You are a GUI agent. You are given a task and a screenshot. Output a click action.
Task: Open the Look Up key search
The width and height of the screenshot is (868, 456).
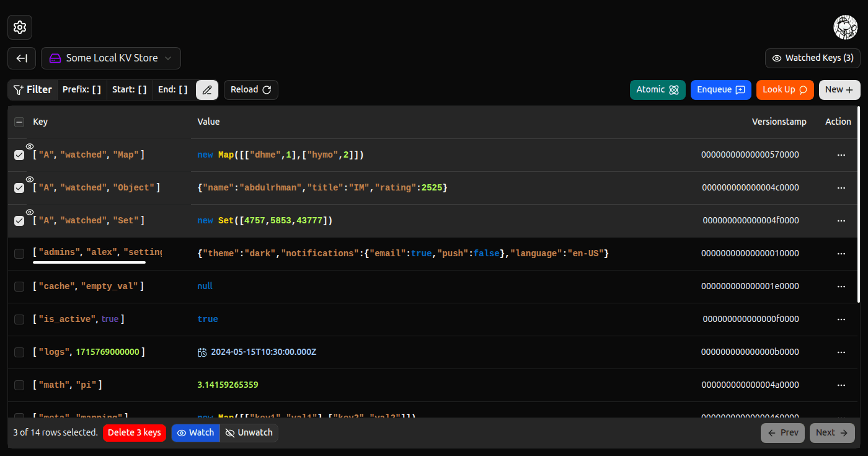tap(785, 89)
